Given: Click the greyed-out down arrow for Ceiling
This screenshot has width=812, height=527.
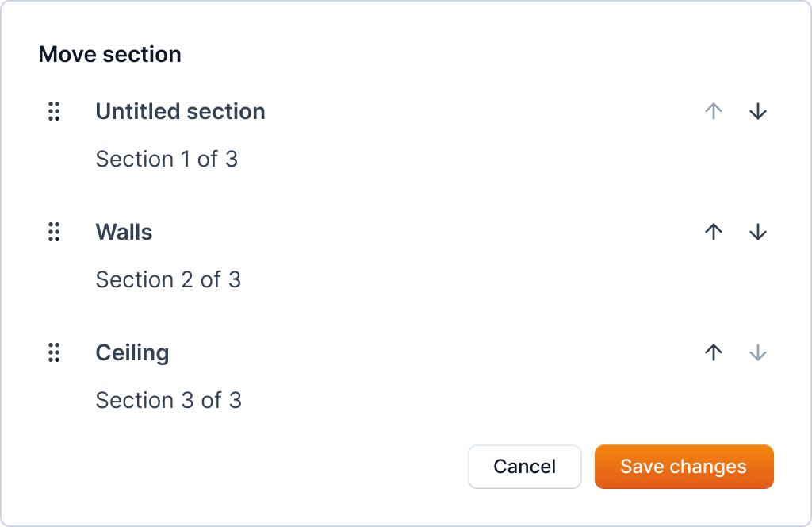Looking at the screenshot, I should coord(758,353).
